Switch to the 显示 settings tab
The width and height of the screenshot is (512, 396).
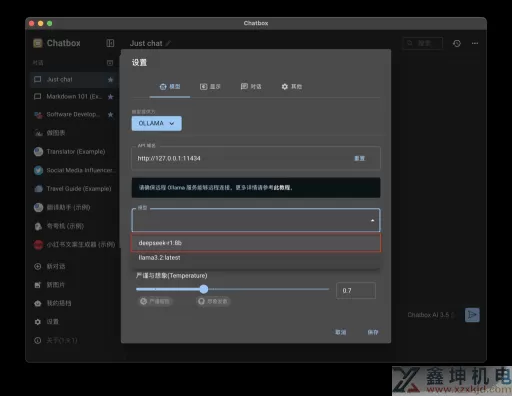210,87
